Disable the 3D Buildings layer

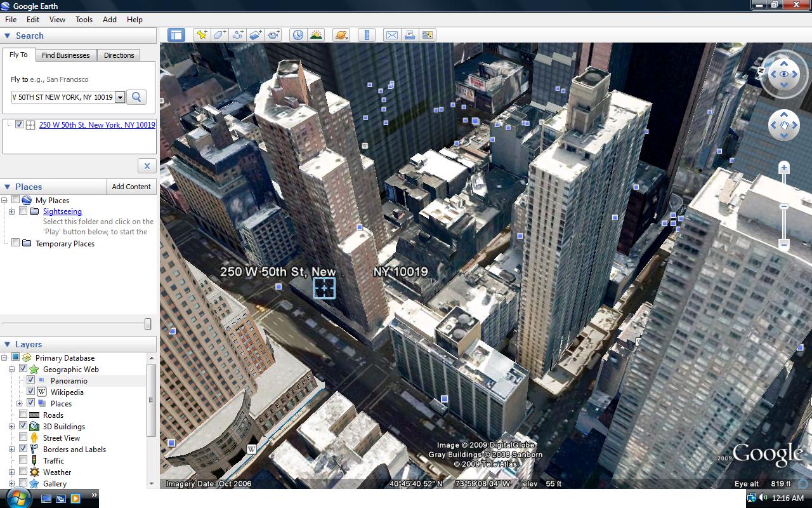pyautogui.click(x=23, y=426)
